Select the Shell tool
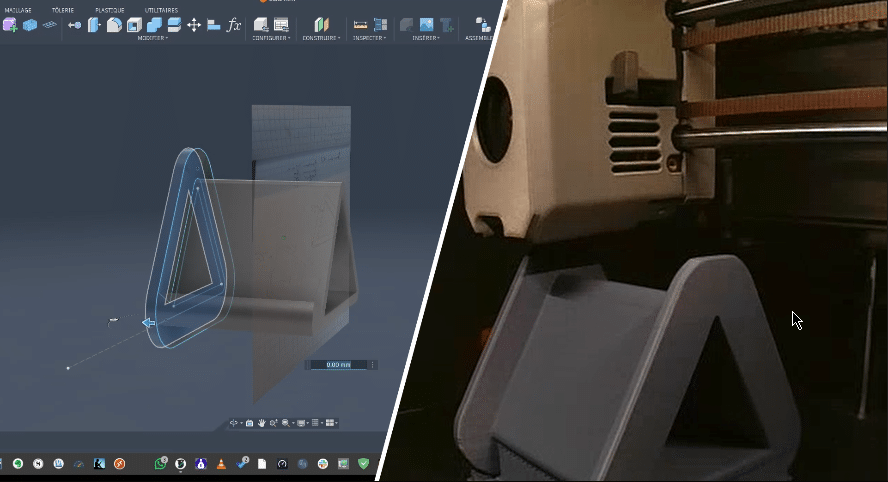The image size is (888, 482). point(134,25)
